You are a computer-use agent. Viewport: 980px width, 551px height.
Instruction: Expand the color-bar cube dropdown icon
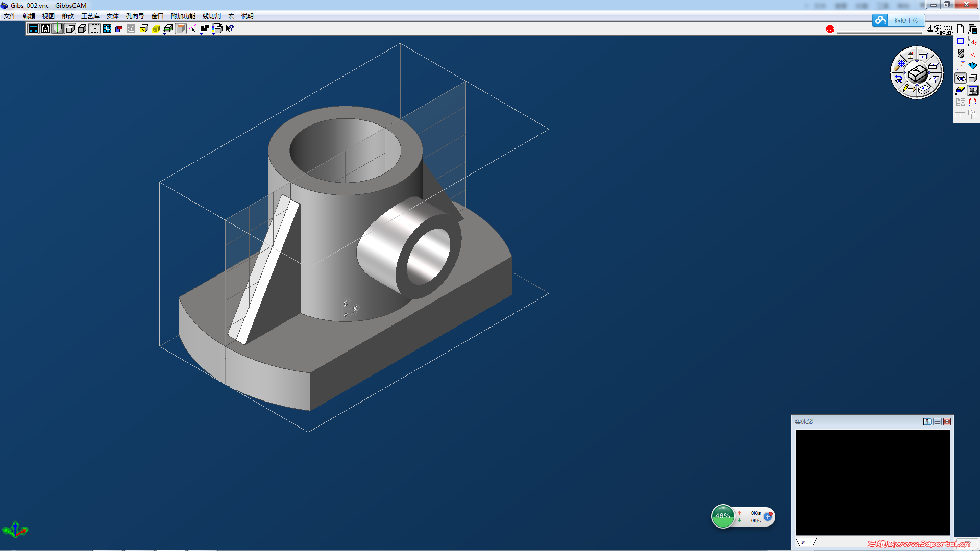point(217,29)
